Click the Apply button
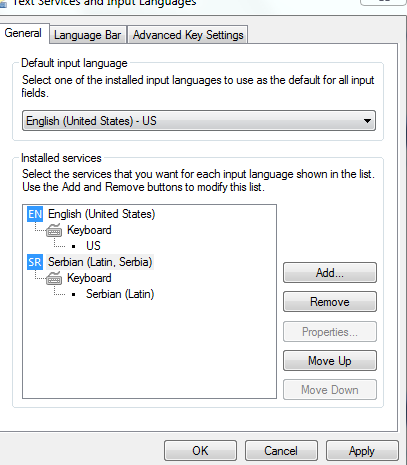Image resolution: width=407 pixels, height=465 pixels. [362, 451]
